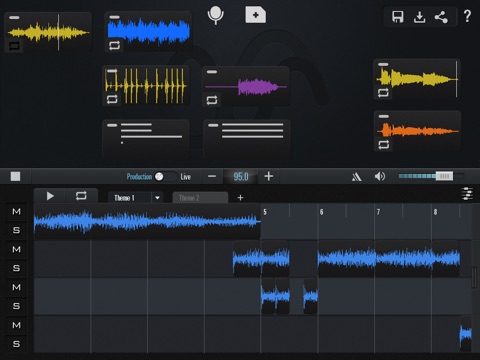Select the blue waveform sample pad
Viewport: 480px width, 360px height.
pyautogui.click(x=148, y=31)
